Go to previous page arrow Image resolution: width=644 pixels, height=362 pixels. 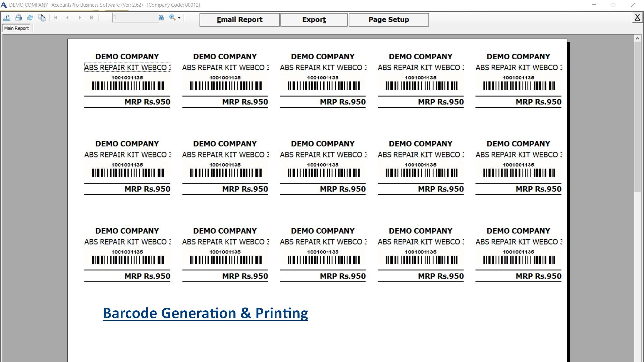(x=68, y=18)
